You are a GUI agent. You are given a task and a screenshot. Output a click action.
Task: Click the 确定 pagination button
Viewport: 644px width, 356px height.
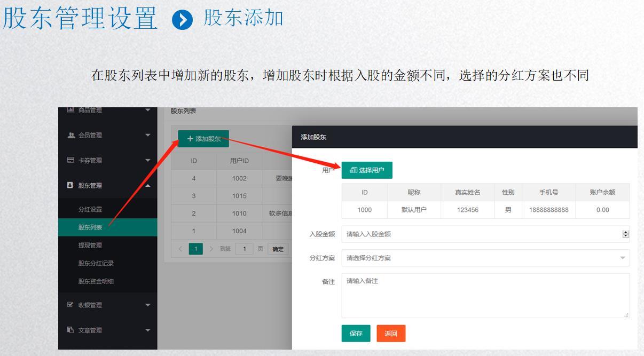[277, 248]
